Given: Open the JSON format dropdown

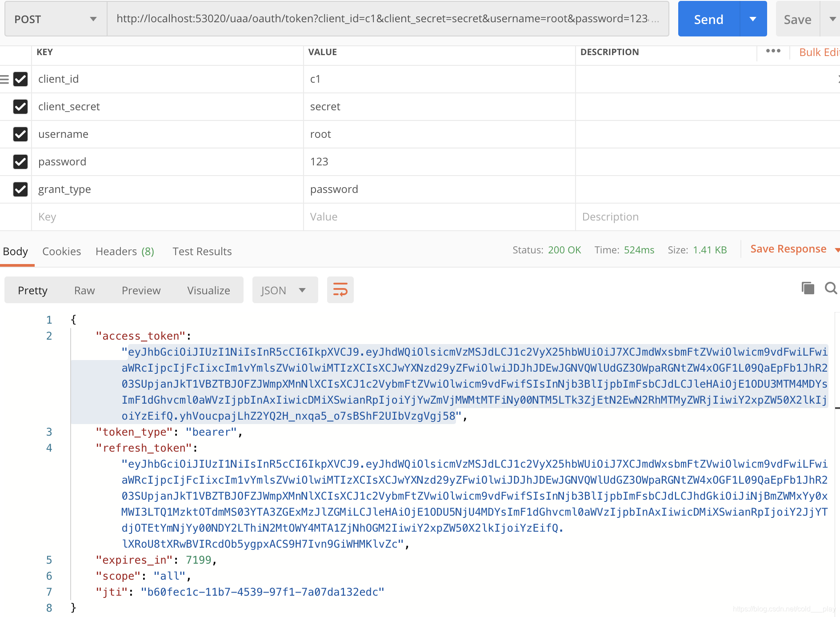Looking at the screenshot, I should click(285, 290).
